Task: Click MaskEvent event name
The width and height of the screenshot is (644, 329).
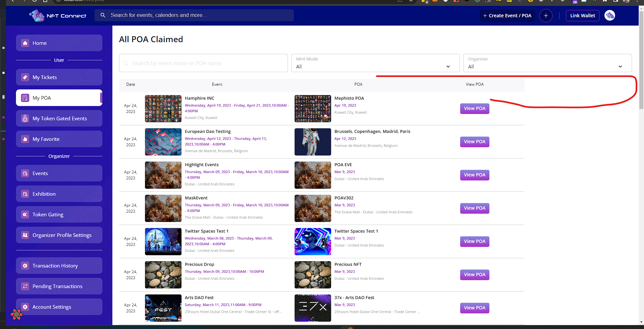Action: 196,198
